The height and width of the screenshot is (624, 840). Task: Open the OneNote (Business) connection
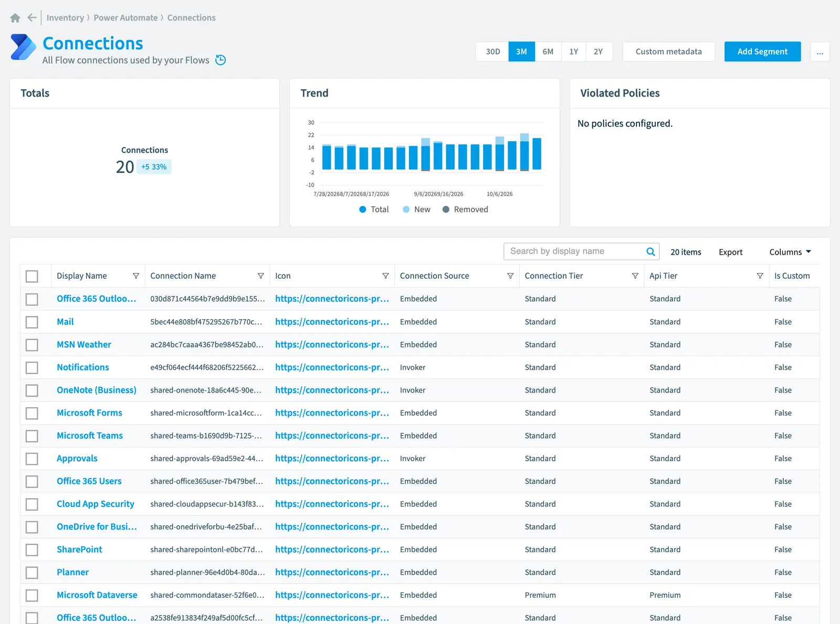[97, 390]
